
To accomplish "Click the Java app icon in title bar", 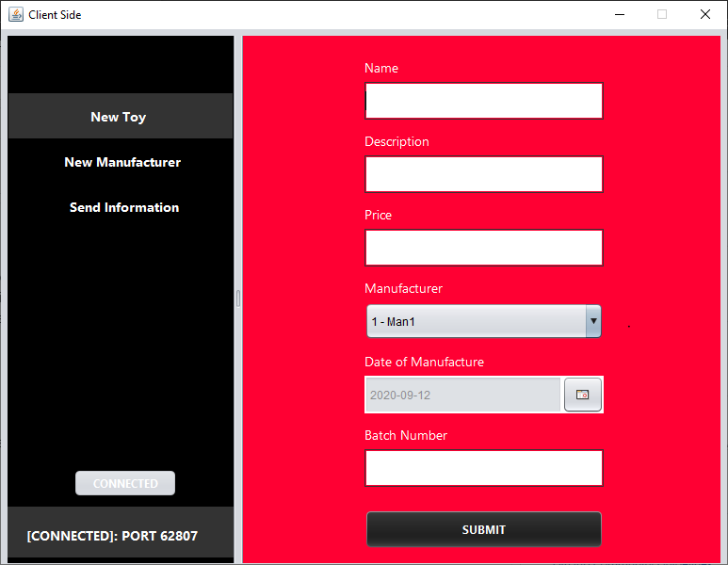I will click(16, 14).
